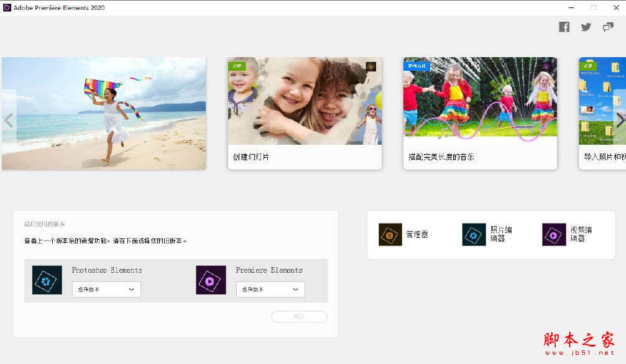Open the partially visible 导入照片 card
Image resolution: width=626 pixels, height=364 pixels.
pos(602,113)
